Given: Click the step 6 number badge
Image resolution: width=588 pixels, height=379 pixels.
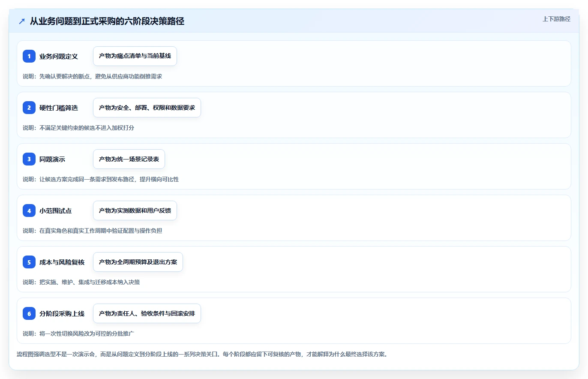Looking at the screenshot, I should click(x=29, y=313).
